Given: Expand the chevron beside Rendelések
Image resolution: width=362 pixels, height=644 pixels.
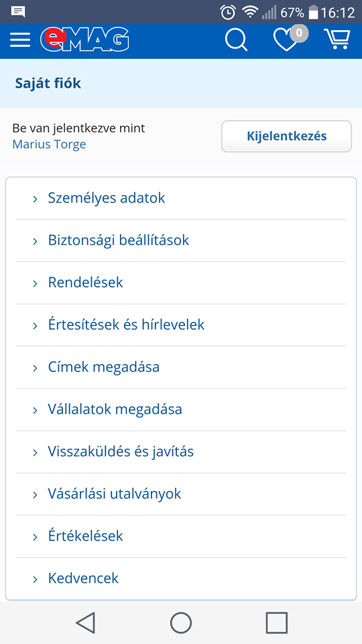Looking at the screenshot, I should (36, 283).
